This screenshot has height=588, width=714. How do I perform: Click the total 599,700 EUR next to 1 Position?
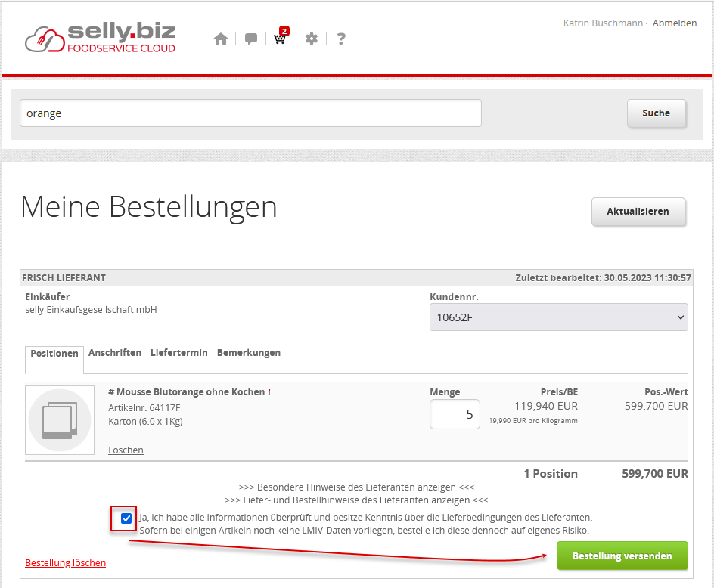tap(655, 474)
